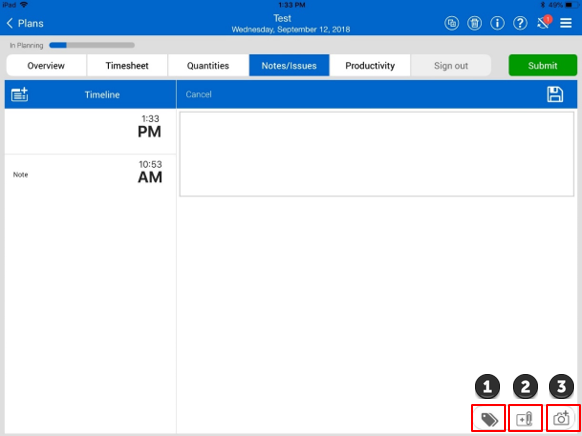Go back to Plans
The image size is (582, 436).
click(25, 23)
